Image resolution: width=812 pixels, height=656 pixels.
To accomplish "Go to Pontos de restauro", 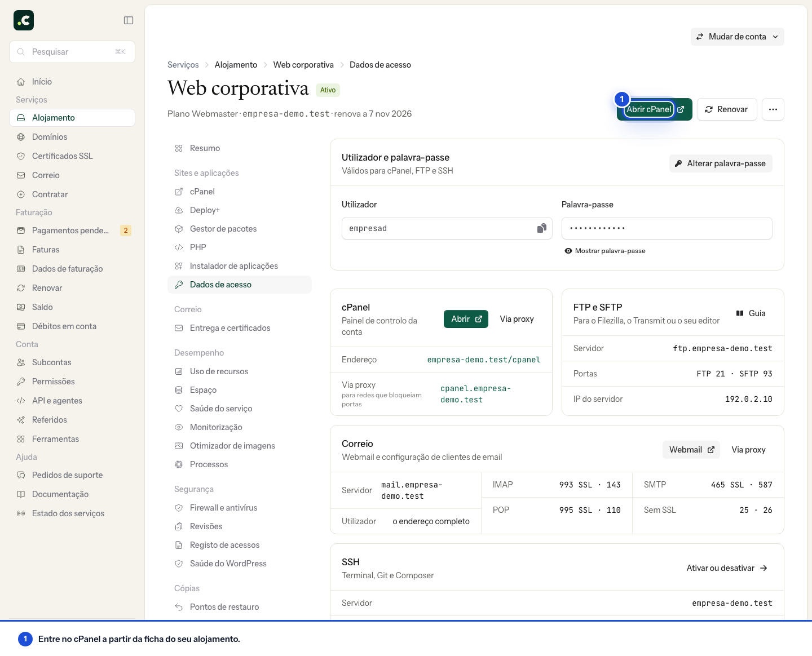I will click(x=240, y=607).
